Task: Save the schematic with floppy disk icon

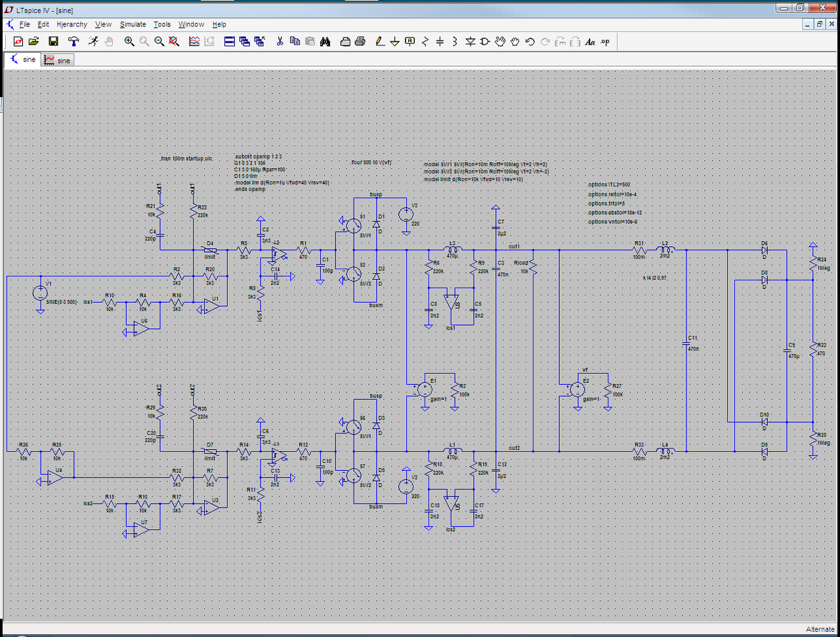Action: point(53,41)
